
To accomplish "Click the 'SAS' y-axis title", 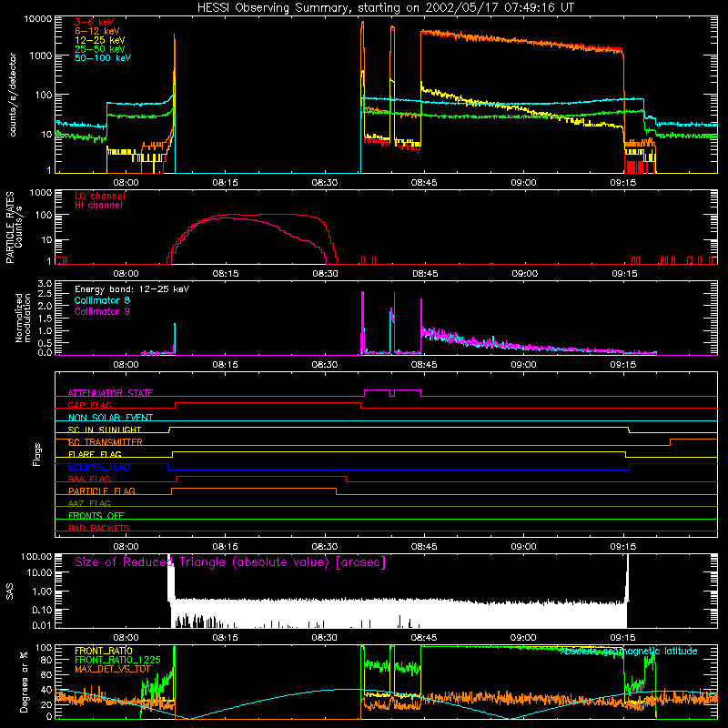I will [x=10, y=591].
